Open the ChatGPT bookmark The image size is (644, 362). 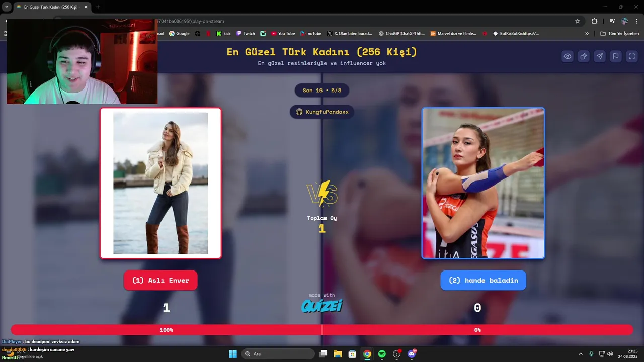coord(401,34)
